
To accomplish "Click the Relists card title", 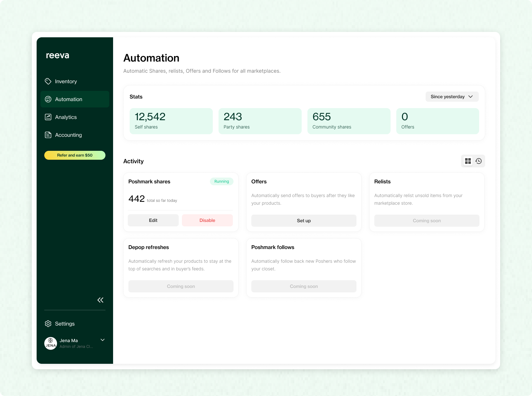I will [382, 181].
